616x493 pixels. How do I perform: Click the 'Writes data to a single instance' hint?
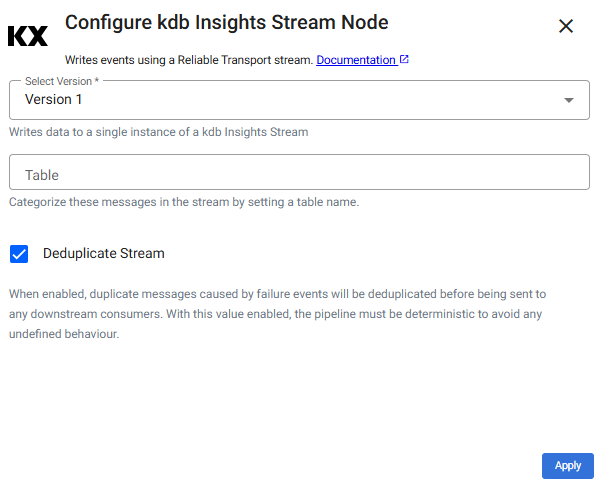point(158,132)
